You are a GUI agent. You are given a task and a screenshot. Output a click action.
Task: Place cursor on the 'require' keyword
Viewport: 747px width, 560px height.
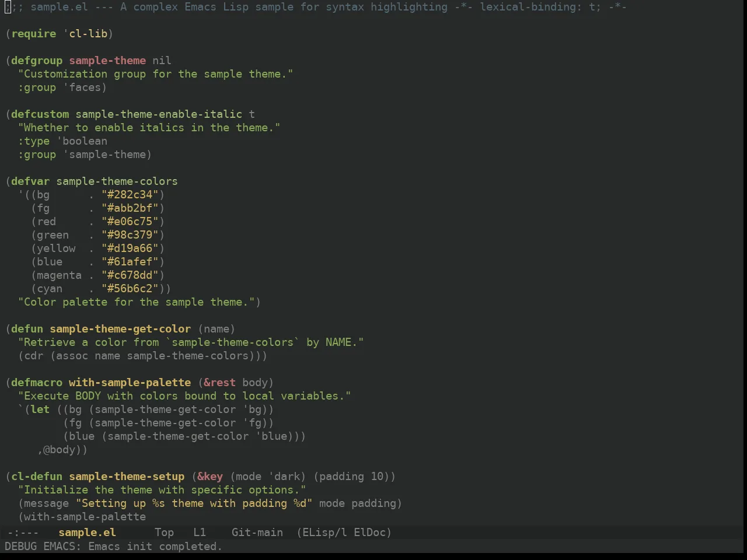[x=34, y=33]
